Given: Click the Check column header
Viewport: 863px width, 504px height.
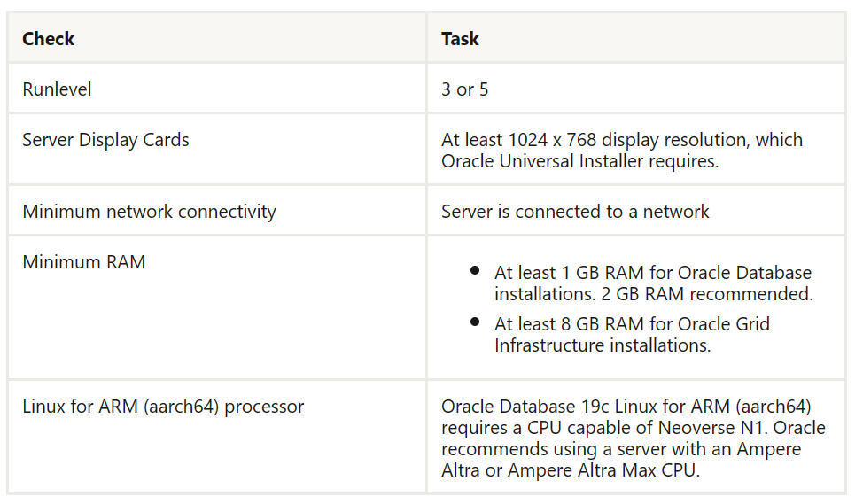Looking at the screenshot, I should tap(49, 38).
